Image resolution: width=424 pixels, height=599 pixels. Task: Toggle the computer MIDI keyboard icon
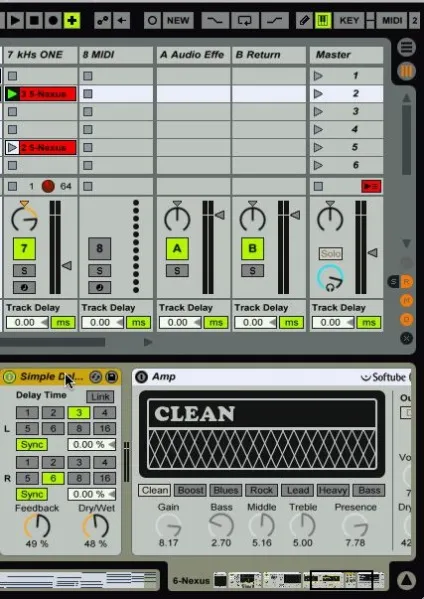click(323, 20)
